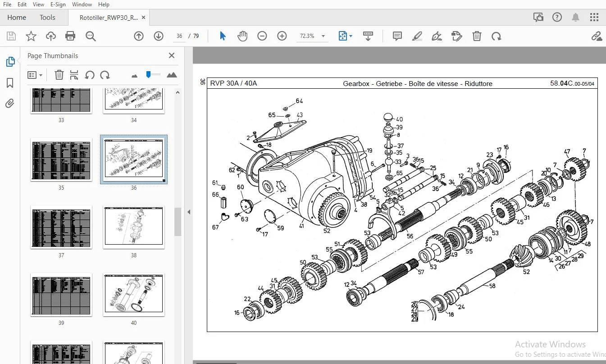Open the share-comments chat icon
Screen dimensions: 606x364
click(538, 17)
